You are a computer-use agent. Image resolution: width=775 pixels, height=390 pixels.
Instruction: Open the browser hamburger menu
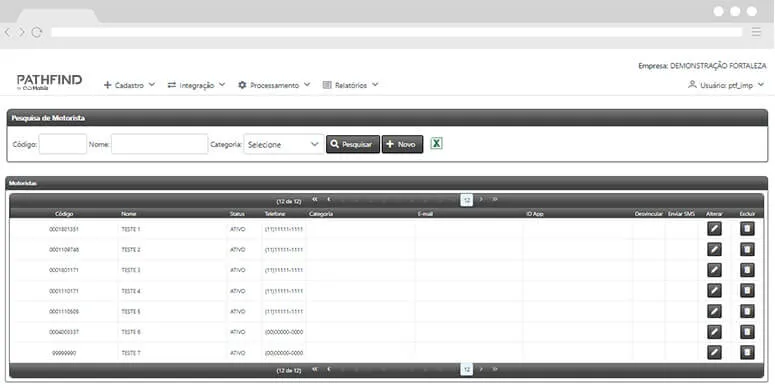[x=756, y=32]
